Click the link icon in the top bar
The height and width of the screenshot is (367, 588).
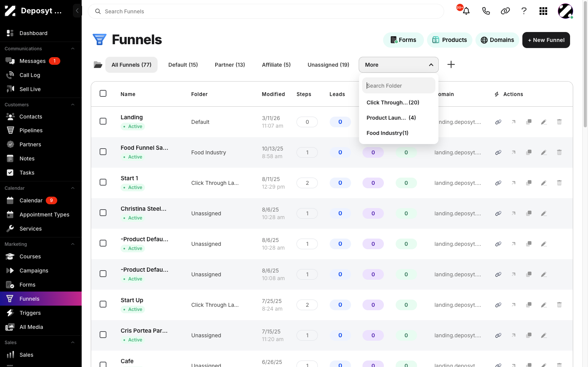505,11
